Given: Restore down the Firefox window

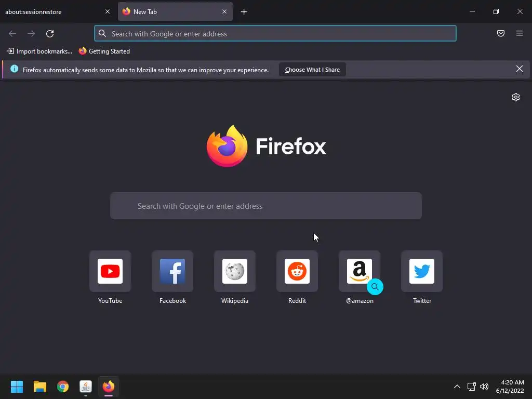Looking at the screenshot, I should pyautogui.click(x=496, y=11).
